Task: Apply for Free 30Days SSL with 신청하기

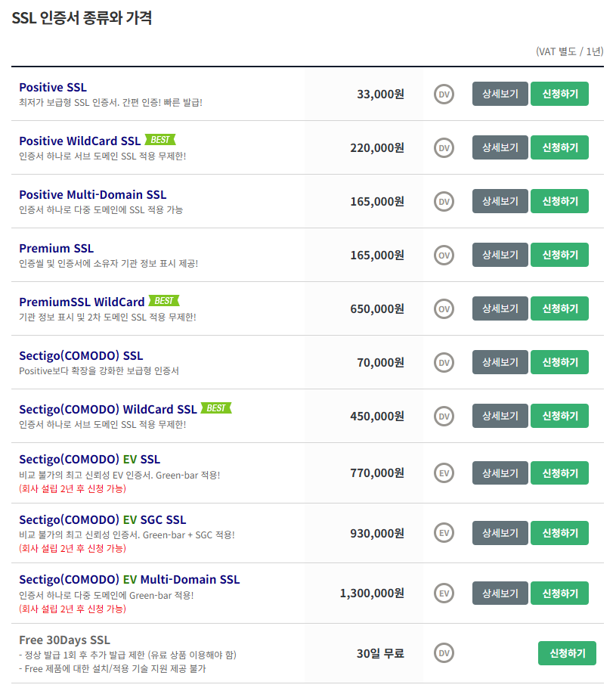Action: click(x=567, y=653)
